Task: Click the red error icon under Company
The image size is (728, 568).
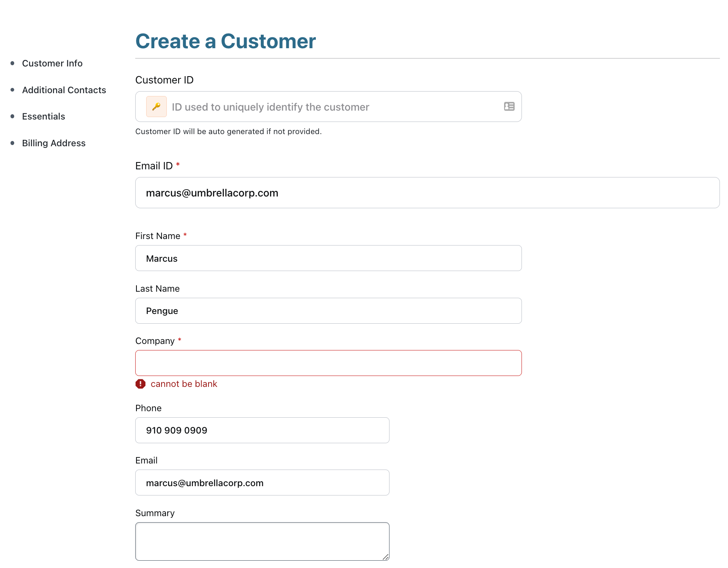Action: tap(140, 384)
